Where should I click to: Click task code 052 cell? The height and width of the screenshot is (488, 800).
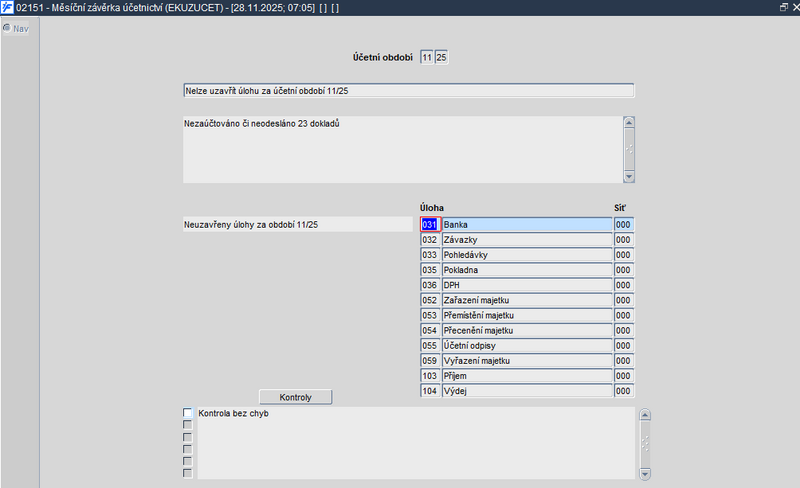(430, 300)
